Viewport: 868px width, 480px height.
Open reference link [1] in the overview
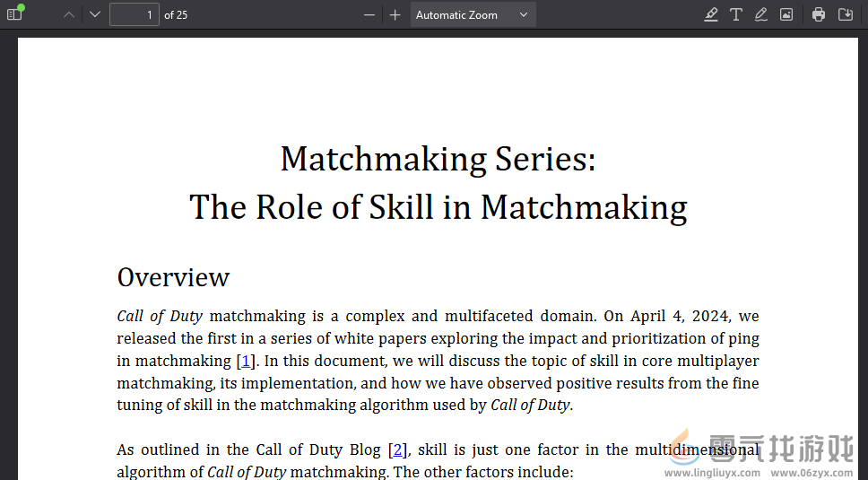(246, 361)
